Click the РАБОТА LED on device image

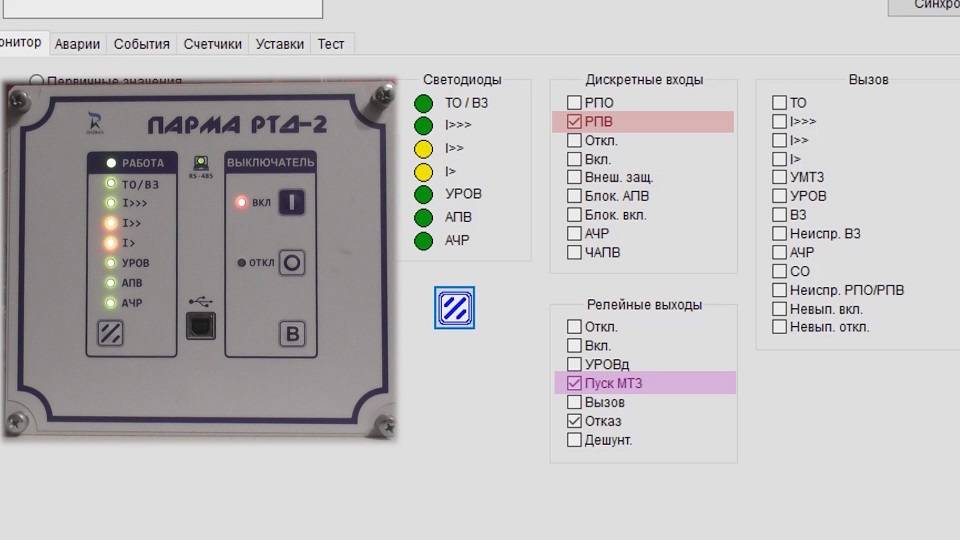(111, 163)
